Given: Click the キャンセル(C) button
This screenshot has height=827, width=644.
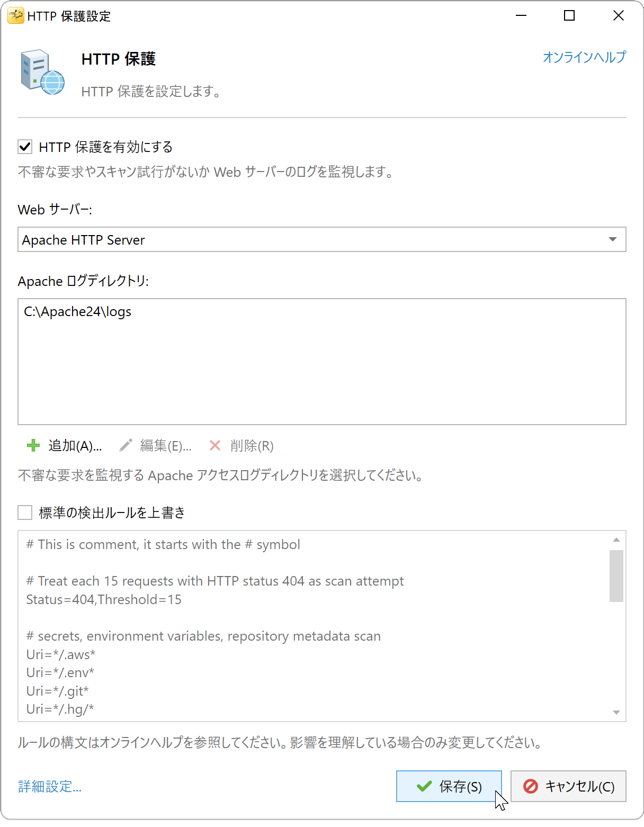Looking at the screenshot, I should point(568,786).
